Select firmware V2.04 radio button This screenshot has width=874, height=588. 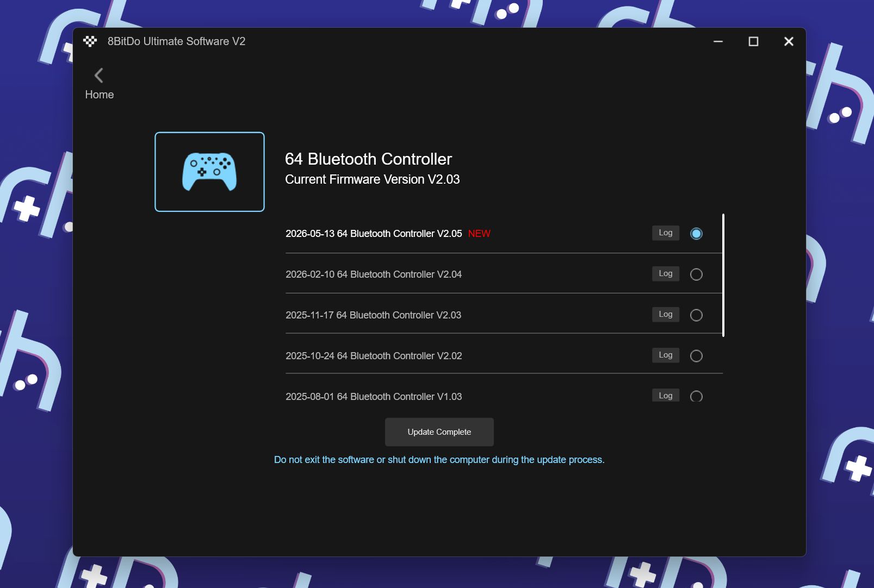(x=696, y=274)
